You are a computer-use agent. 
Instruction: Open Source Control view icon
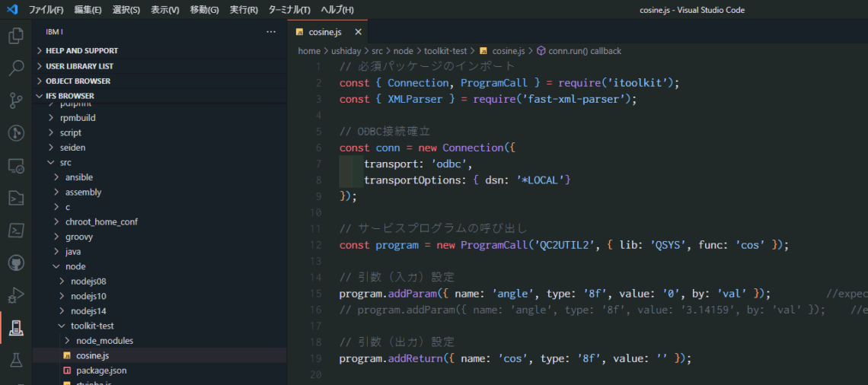click(x=15, y=100)
